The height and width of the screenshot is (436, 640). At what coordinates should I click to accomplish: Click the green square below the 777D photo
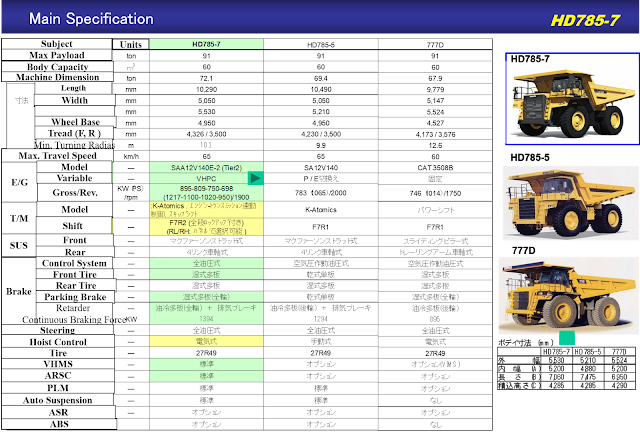[x=567, y=338]
